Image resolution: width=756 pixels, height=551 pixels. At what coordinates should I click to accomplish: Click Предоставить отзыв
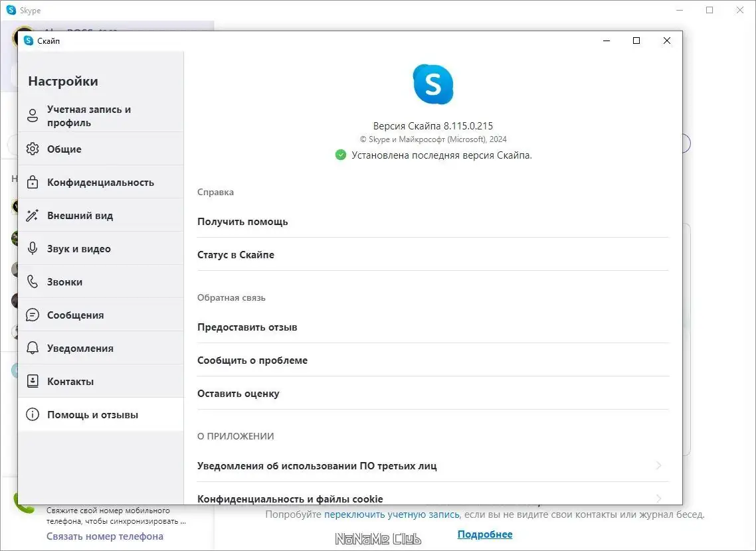click(433, 327)
